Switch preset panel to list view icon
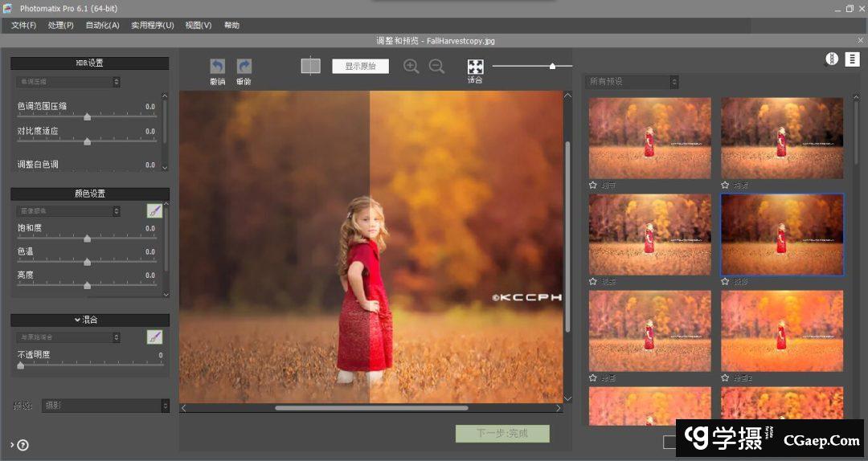This screenshot has height=461, width=868. click(x=852, y=59)
